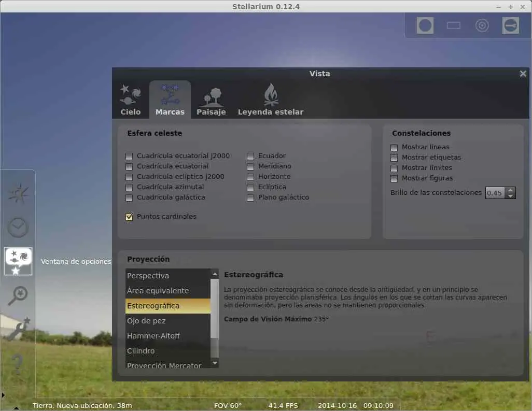Check Mostrar límites for constellations
Viewport: 532px width, 411px height.
394,168
